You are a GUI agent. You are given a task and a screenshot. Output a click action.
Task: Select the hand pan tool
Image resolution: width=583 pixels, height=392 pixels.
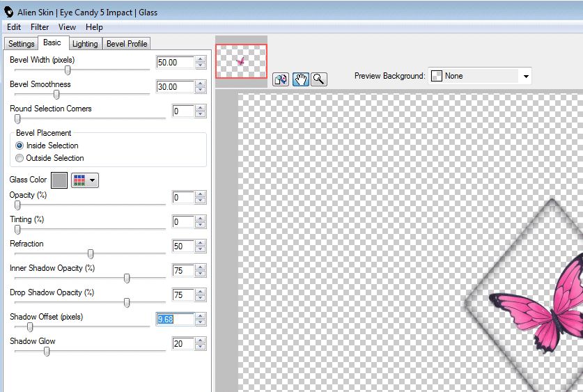pyautogui.click(x=300, y=79)
